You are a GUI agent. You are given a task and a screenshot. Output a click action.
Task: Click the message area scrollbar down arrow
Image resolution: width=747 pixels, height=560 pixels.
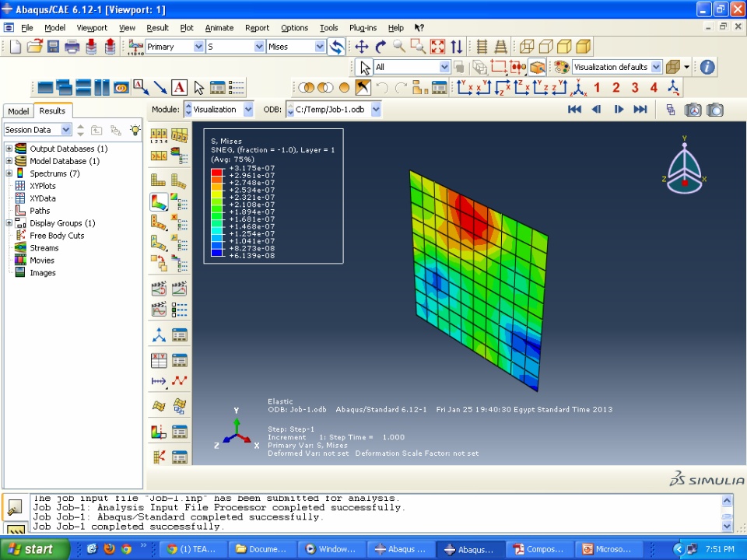(x=727, y=527)
